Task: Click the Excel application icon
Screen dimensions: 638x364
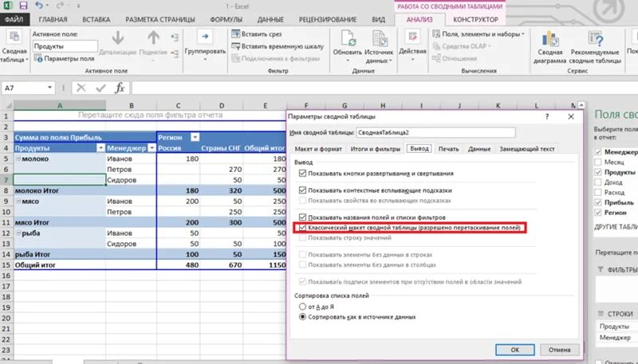Action: [x=8, y=6]
